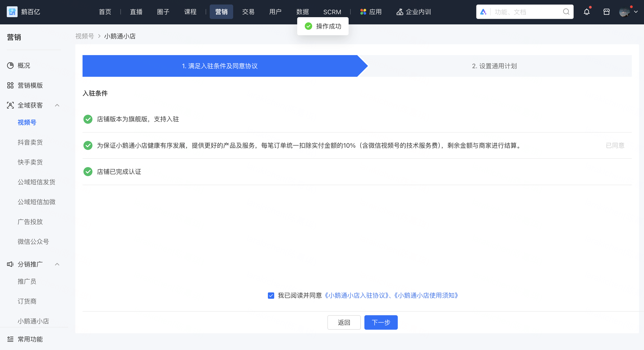Open the shop/store icon in top bar

coord(607,12)
